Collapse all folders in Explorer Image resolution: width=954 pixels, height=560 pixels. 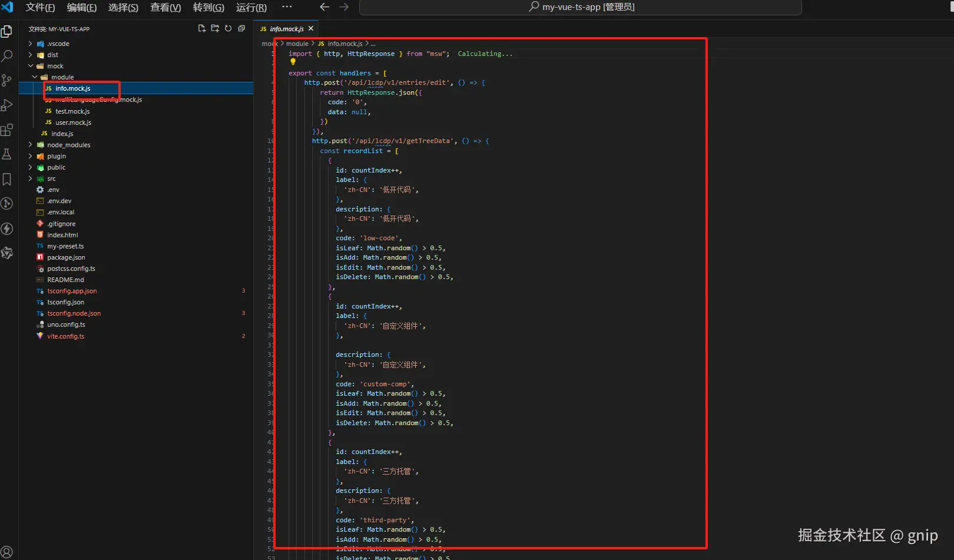click(241, 28)
